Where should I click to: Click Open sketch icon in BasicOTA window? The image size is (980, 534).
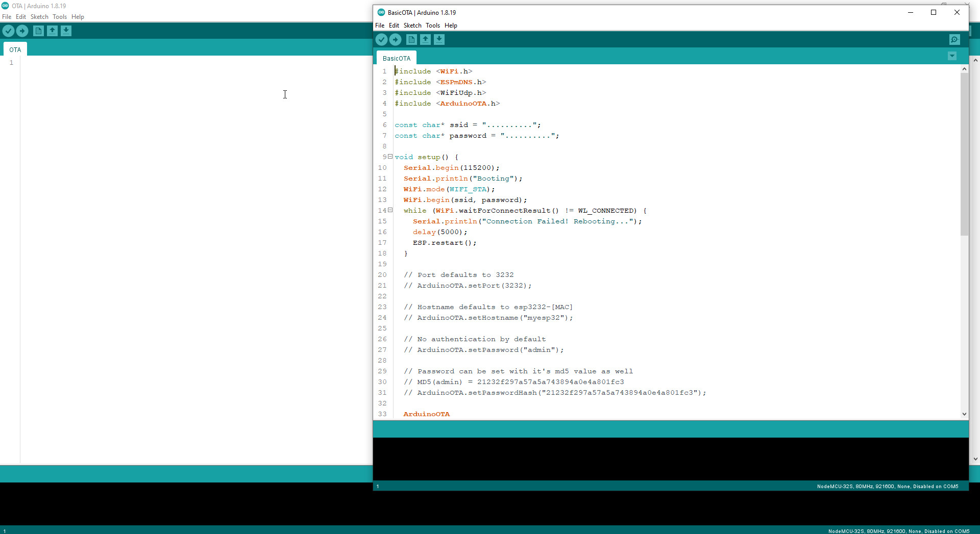pos(425,40)
